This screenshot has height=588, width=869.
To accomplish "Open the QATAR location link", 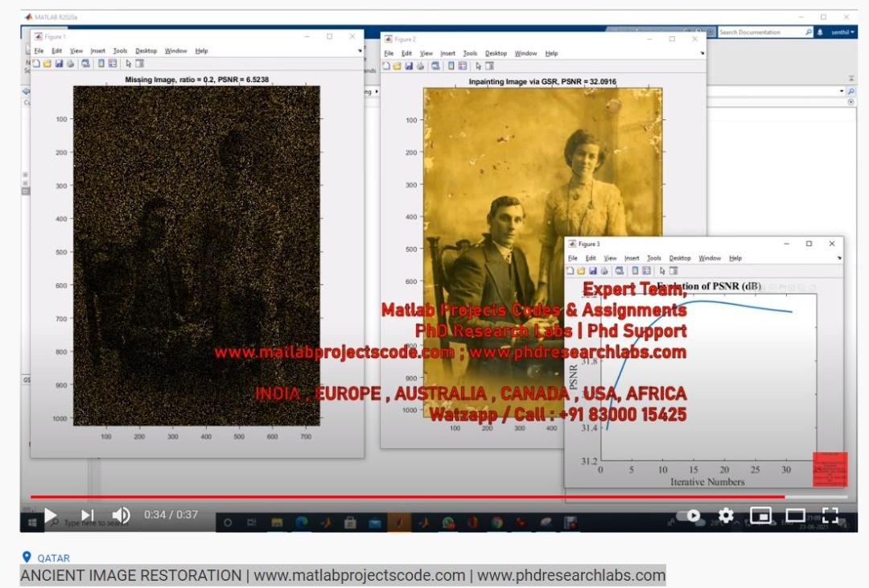I will point(53,558).
